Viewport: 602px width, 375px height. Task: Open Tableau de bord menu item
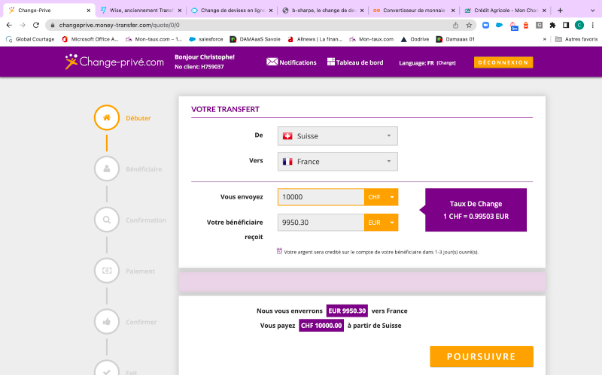[x=355, y=62]
